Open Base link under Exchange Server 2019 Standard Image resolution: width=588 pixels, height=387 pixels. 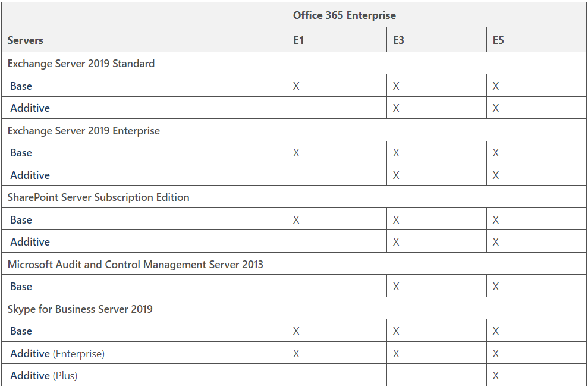click(21, 86)
